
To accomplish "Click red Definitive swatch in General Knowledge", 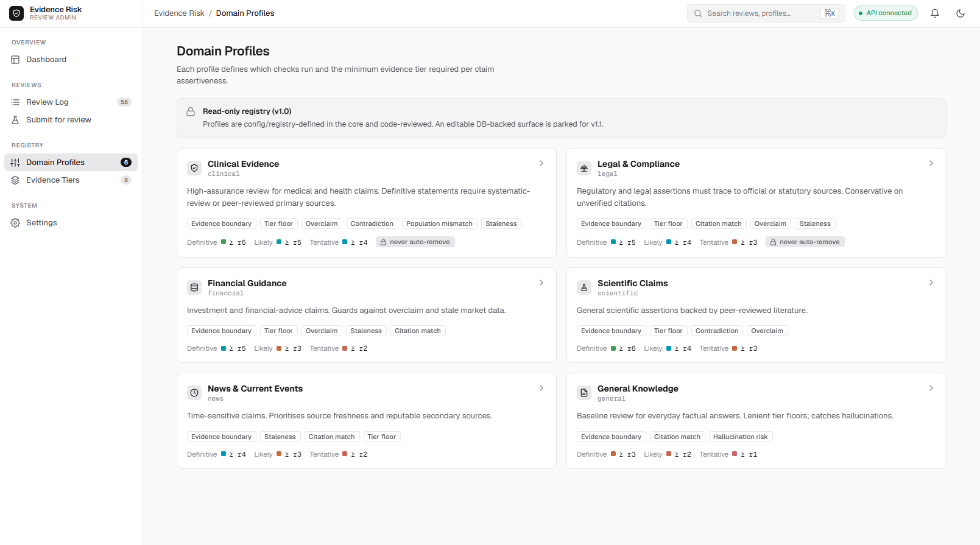I will point(613,454).
